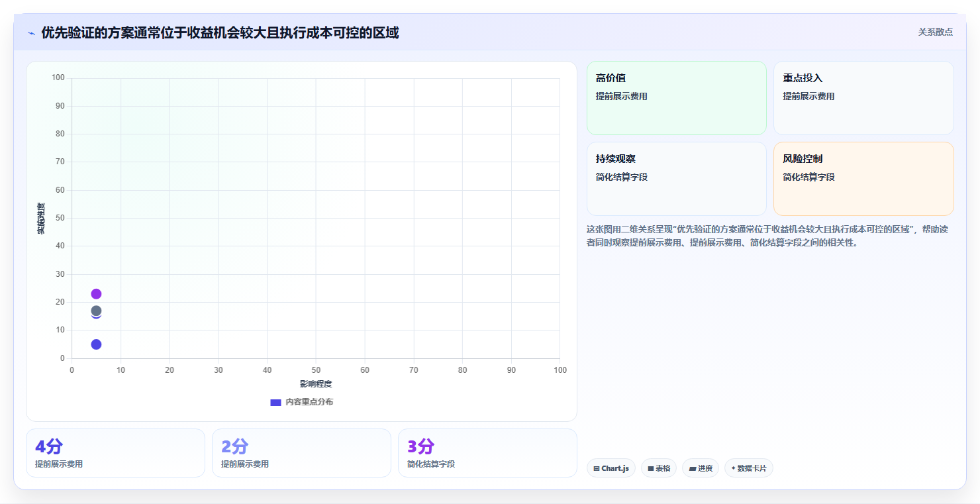The image size is (980, 504).
Task: Click 简化结算字段 text in the 风险控制 card
Action: pos(808,177)
